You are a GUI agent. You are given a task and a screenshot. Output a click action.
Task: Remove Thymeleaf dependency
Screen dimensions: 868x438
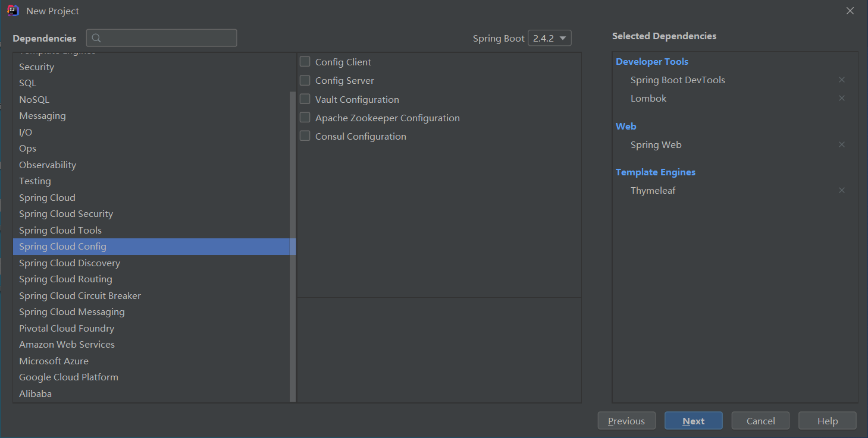[x=841, y=190]
